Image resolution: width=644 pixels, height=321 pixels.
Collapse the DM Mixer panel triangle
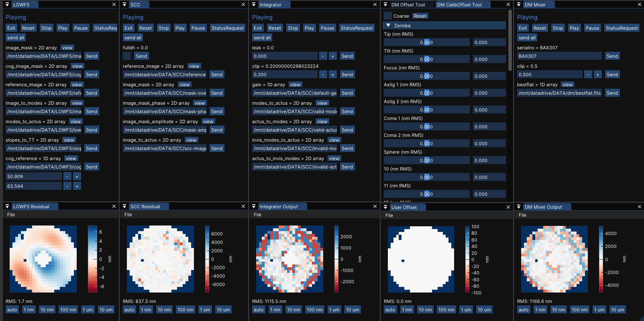coord(519,4)
